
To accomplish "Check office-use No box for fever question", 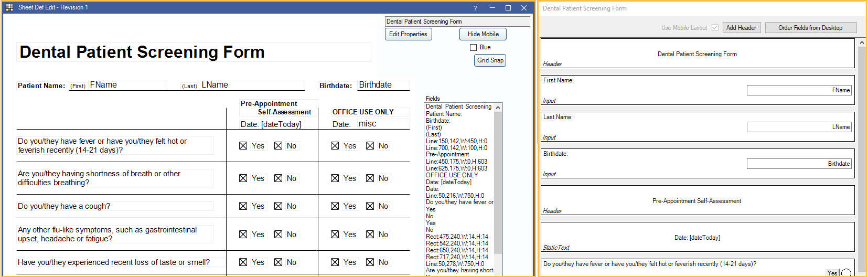I will (370, 146).
